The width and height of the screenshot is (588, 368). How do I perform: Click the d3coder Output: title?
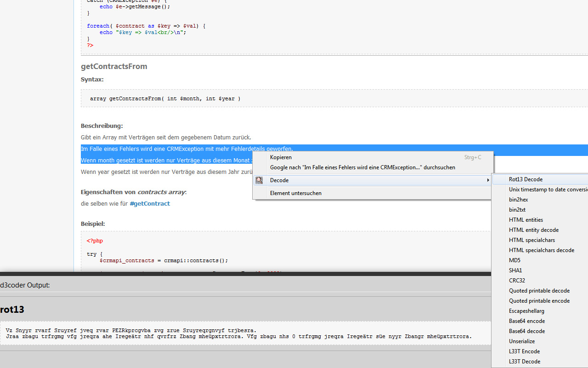pyautogui.click(x=25, y=285)
